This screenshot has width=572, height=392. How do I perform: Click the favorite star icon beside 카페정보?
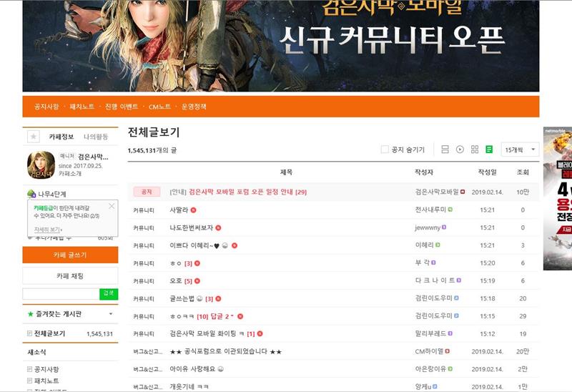(34, 137)
